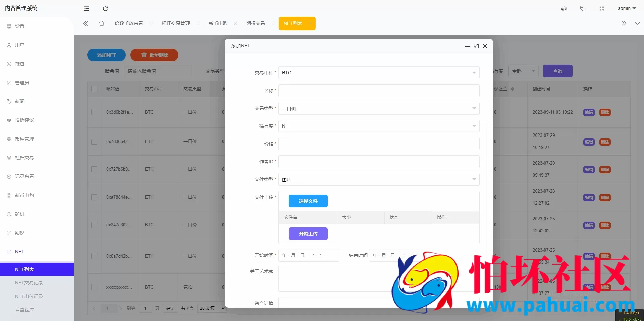Select NFT交易记录 submenu item
644x321 pixels.
point(37,283)
